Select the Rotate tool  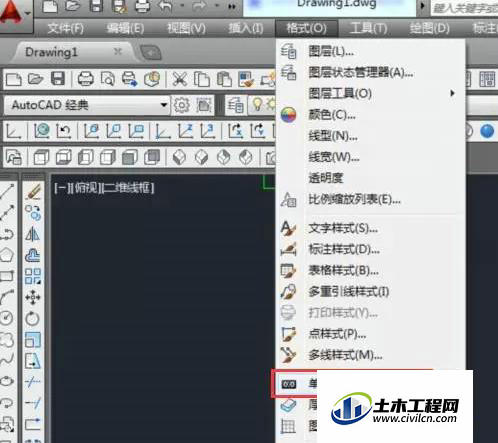[x=33, y=319]
